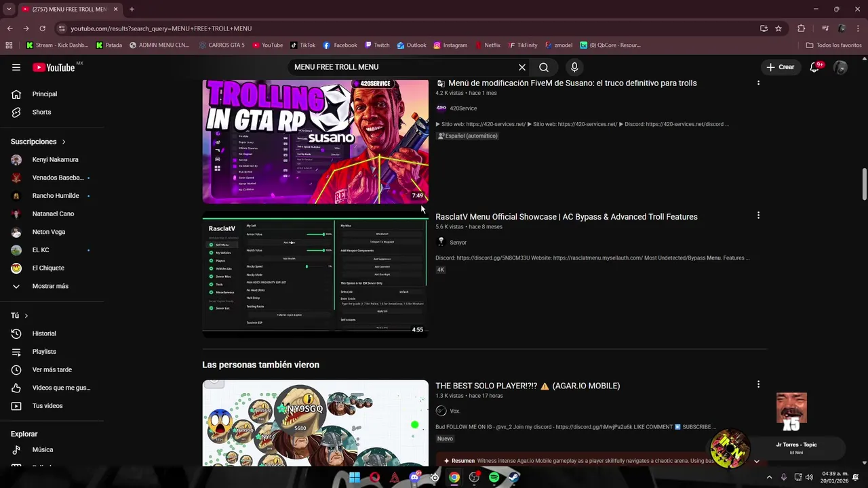
Task: Expand the Resumen summary chevron
Action: (757, 461)
